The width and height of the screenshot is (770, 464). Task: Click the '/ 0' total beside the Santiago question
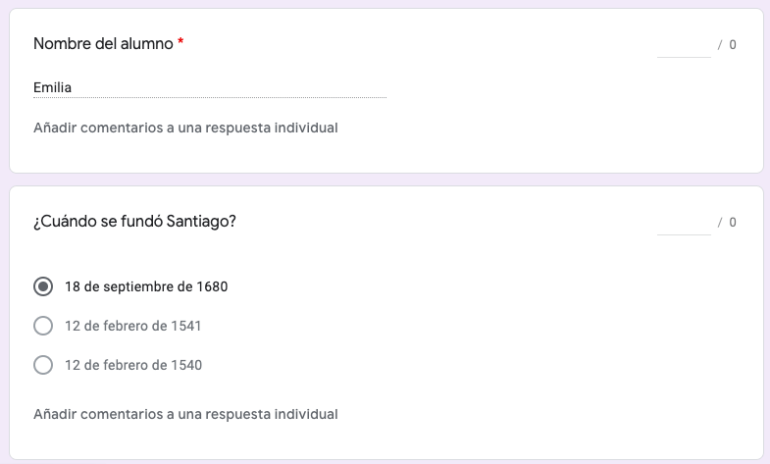[x=727, y=222]
